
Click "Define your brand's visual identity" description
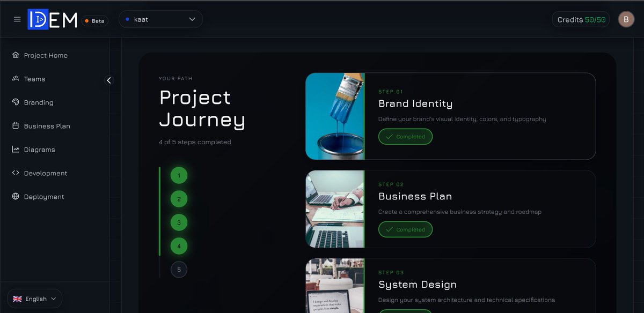pyautogui.click(x=462, y=119)
